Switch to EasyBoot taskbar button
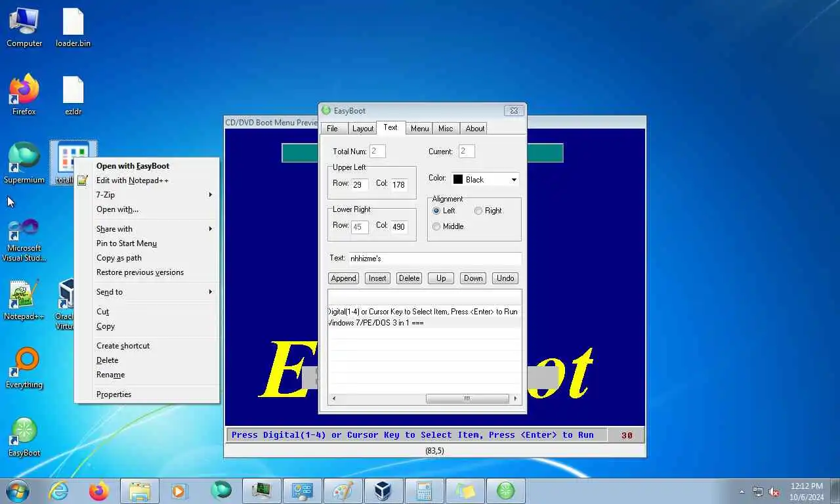Viewport: 840px width, 504px height. (506, 491)
